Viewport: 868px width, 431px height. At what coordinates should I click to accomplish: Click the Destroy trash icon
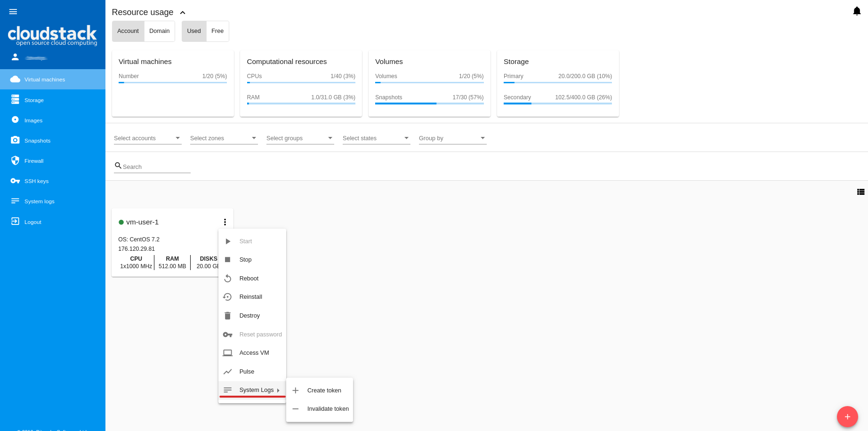(227, 316)
